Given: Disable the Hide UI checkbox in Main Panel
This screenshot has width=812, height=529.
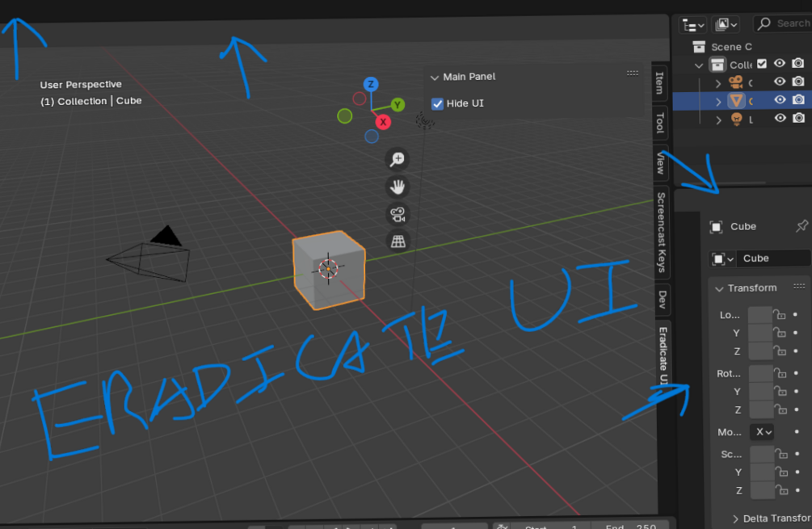Looking at the screenshot, I should [x=437, y=103].
